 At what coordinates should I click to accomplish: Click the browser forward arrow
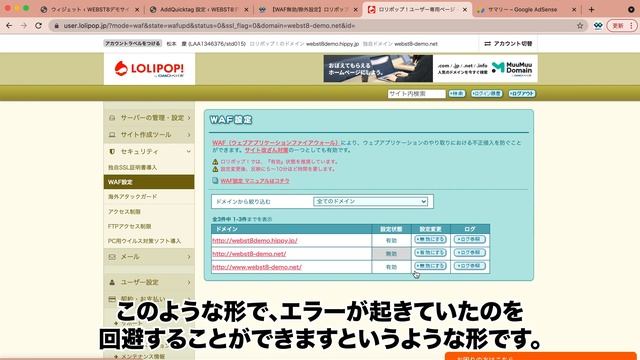tap(23, 26)
